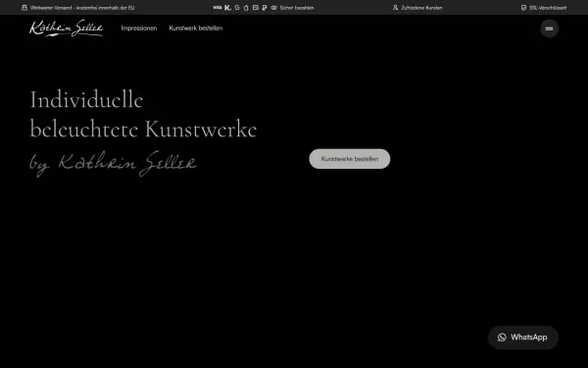Viewport: 588px width, 368px height.
Task: Click the Kathrin Seller logo
Action: [66, 28]
